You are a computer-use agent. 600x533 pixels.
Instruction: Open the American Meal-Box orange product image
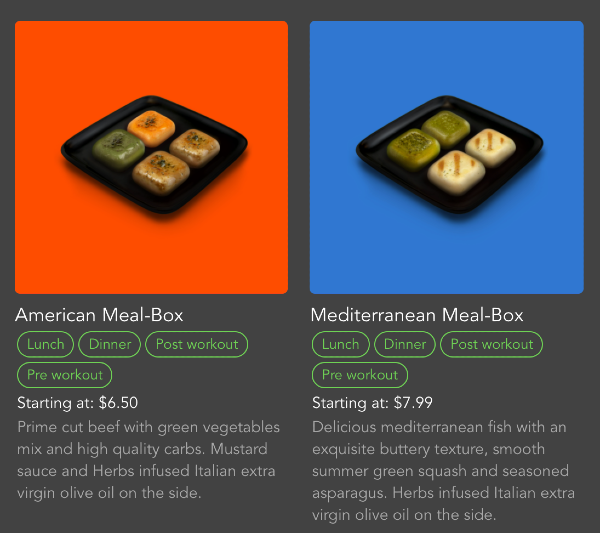click(152, 157)
